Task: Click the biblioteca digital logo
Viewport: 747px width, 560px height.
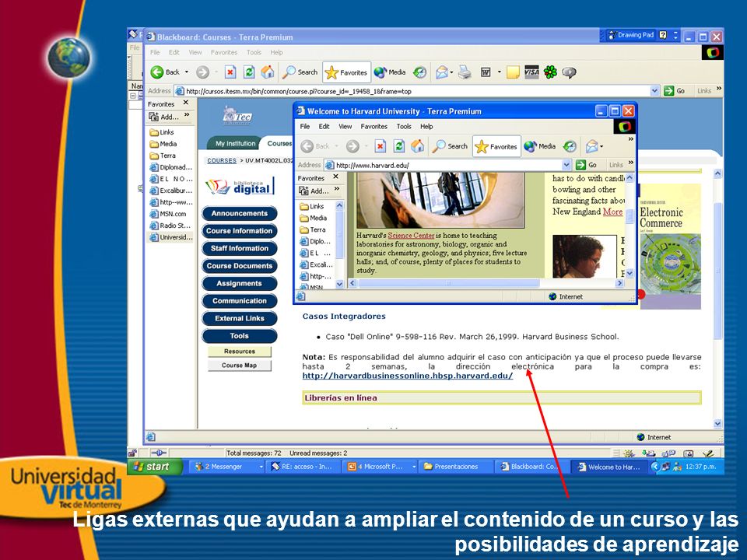Action: coord(240,186)
